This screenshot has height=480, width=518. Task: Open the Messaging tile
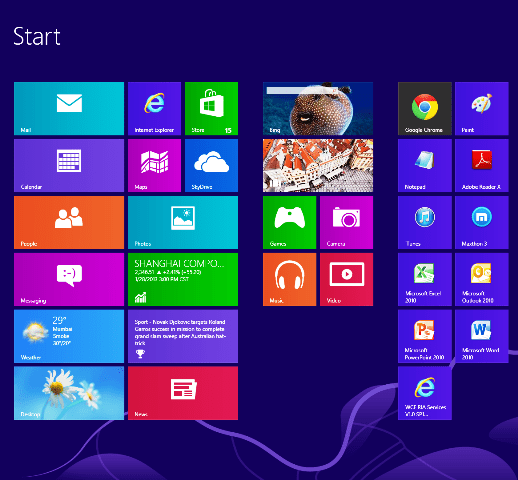point(69,279)
